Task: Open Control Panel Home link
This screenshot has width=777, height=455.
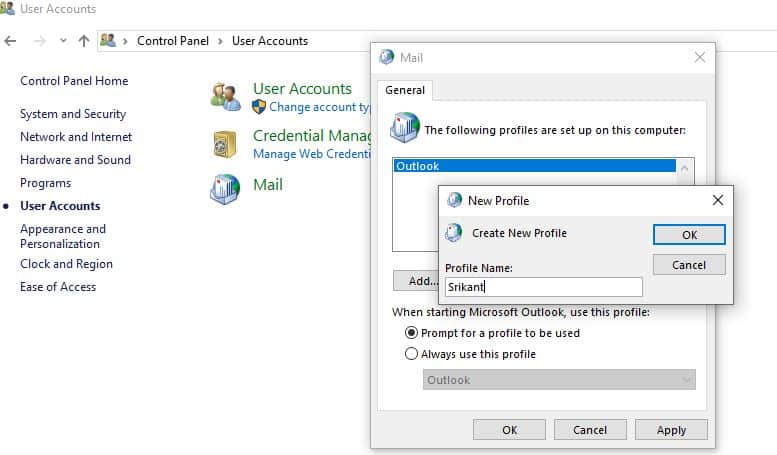Action: coord(74,81)
